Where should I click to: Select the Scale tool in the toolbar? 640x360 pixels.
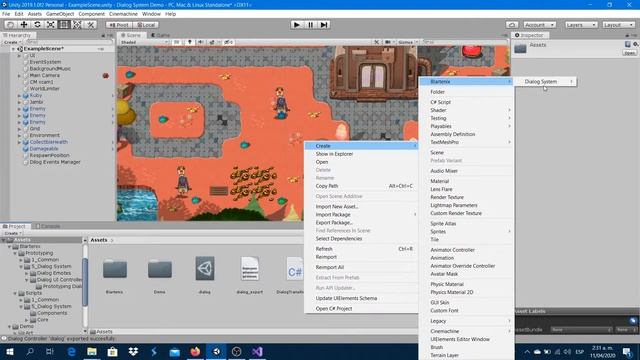pos(51,25)
